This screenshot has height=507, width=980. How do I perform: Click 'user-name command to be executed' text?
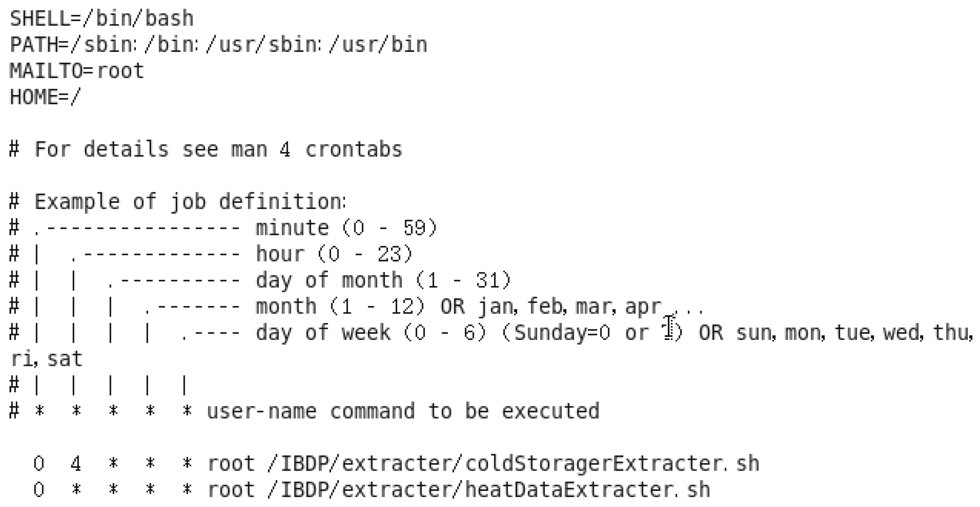tap(403, 412)
